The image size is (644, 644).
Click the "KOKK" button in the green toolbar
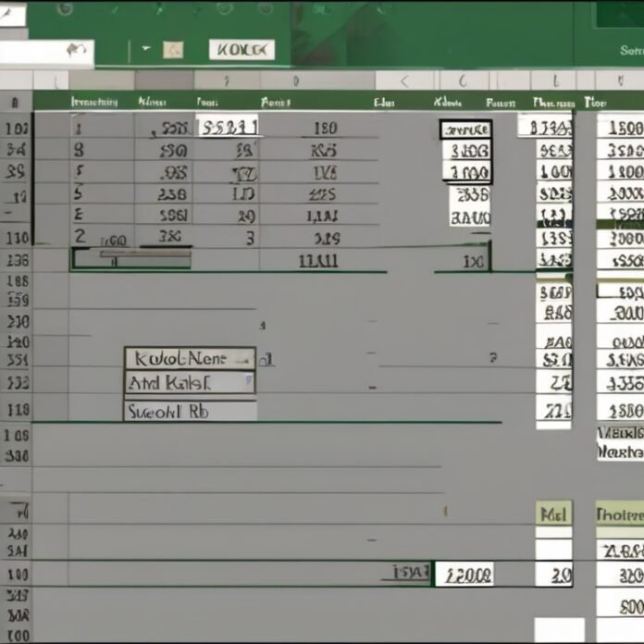point(241,50)
